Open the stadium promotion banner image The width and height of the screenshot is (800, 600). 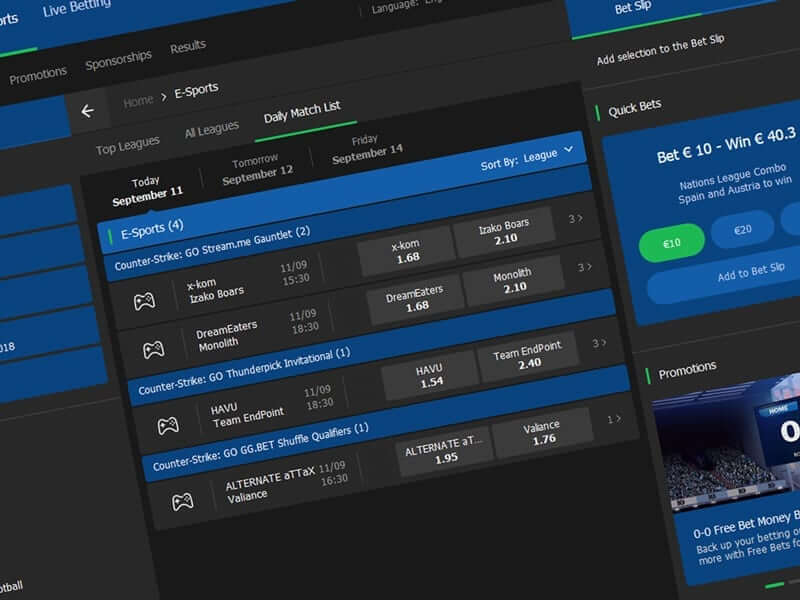[x=727, y=443]
